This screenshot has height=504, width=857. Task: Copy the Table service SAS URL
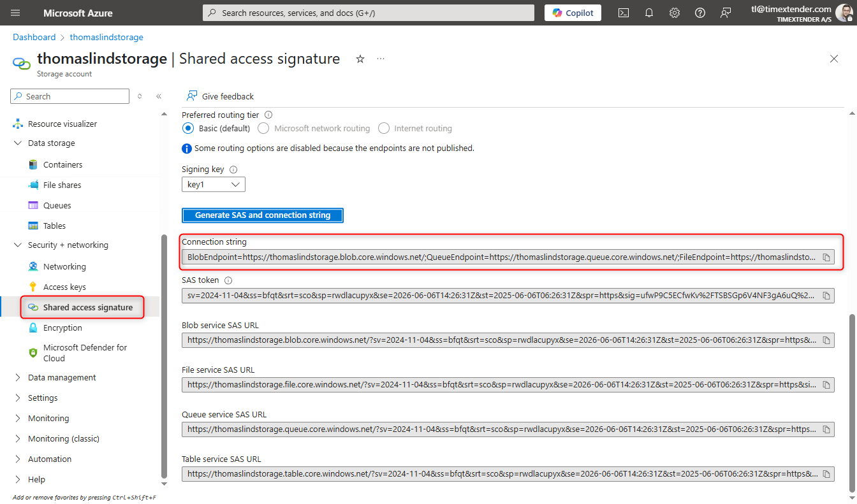click(x=826, y=474)
